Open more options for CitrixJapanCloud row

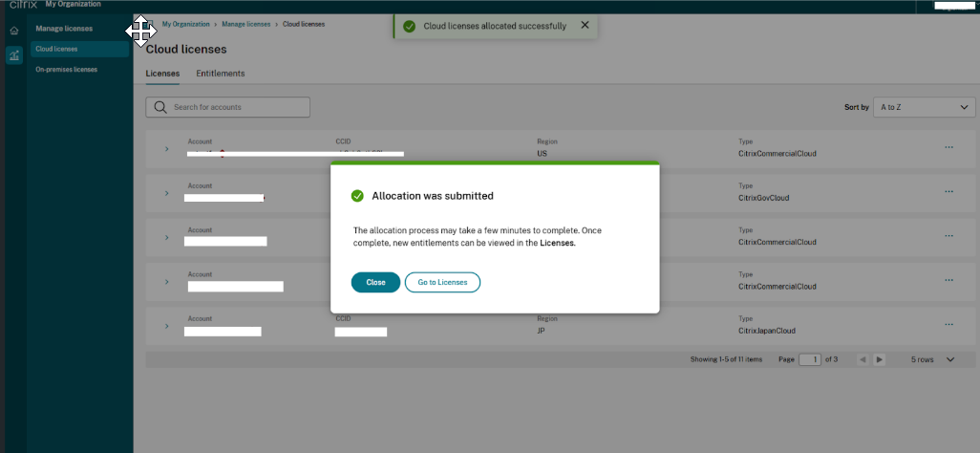[948, 325]
